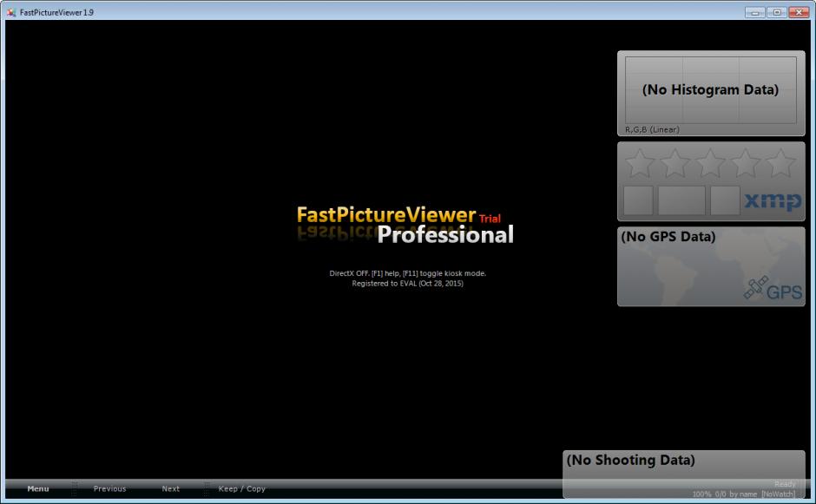Viewport: 816px width, 504px height.
Task: Click the 'Registered to EVAL' text line
Action: tap(407, 284)
